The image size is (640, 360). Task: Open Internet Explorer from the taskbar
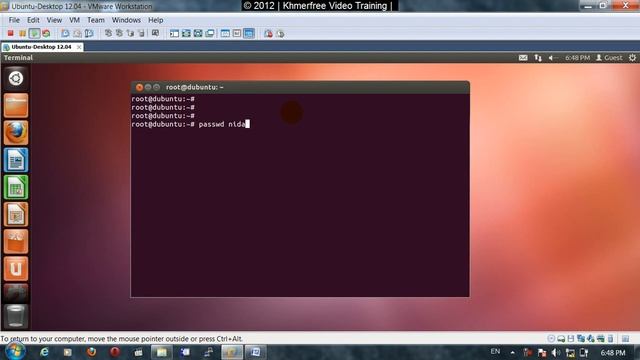44,352
